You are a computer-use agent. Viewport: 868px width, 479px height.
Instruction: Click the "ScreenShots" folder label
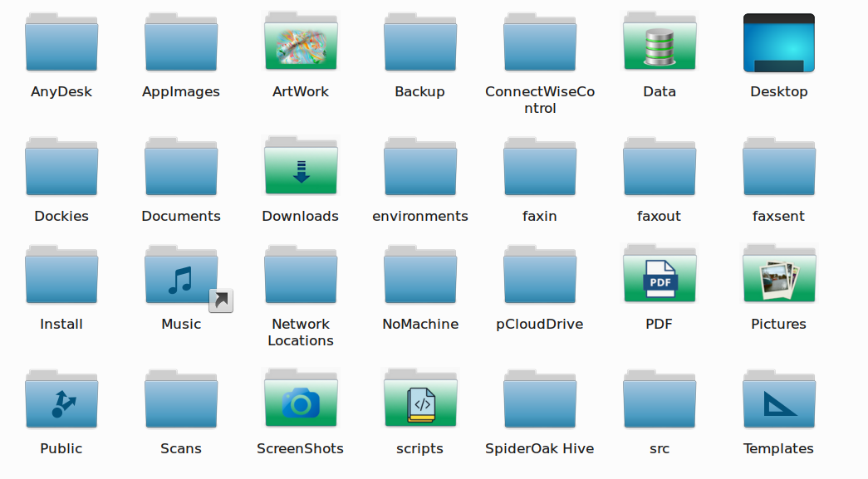click(x=301, y=448)
